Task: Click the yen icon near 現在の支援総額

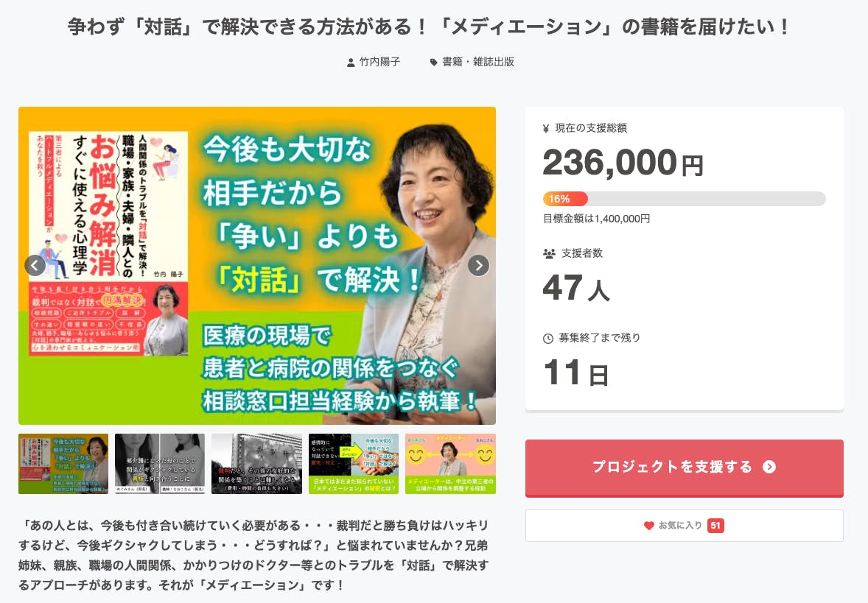Action: tap(546, 128)
